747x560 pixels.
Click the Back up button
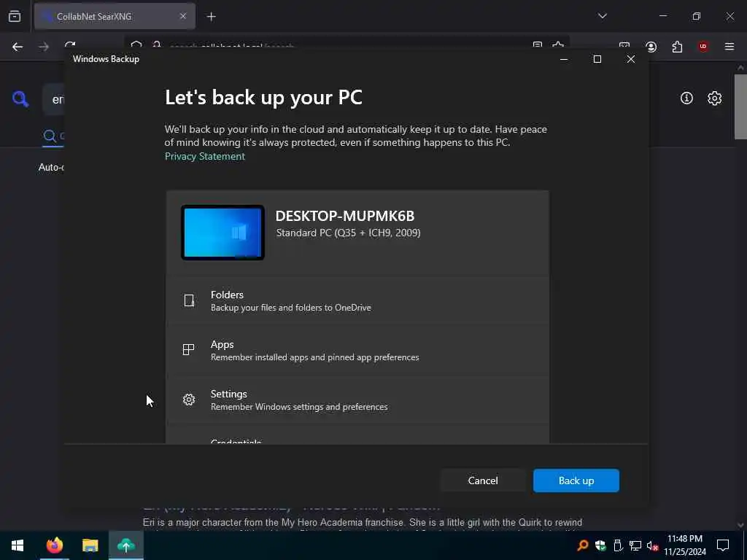(x=576, y=481)
